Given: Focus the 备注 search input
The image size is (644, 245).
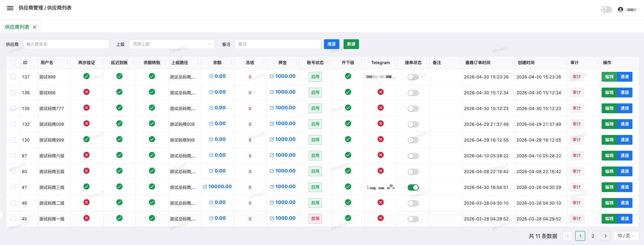Looking at the screenshot, I should [x=278, y=44].
